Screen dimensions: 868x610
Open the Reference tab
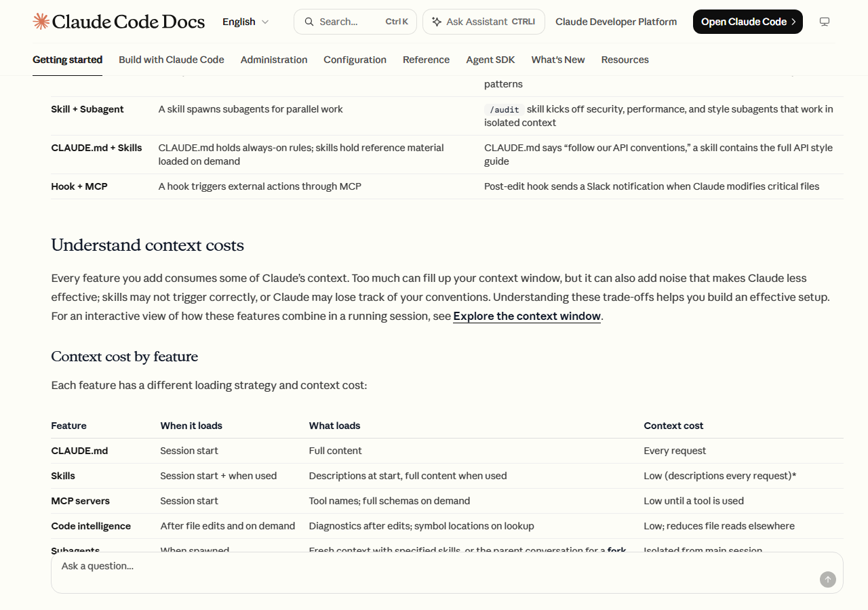(427, 60)
